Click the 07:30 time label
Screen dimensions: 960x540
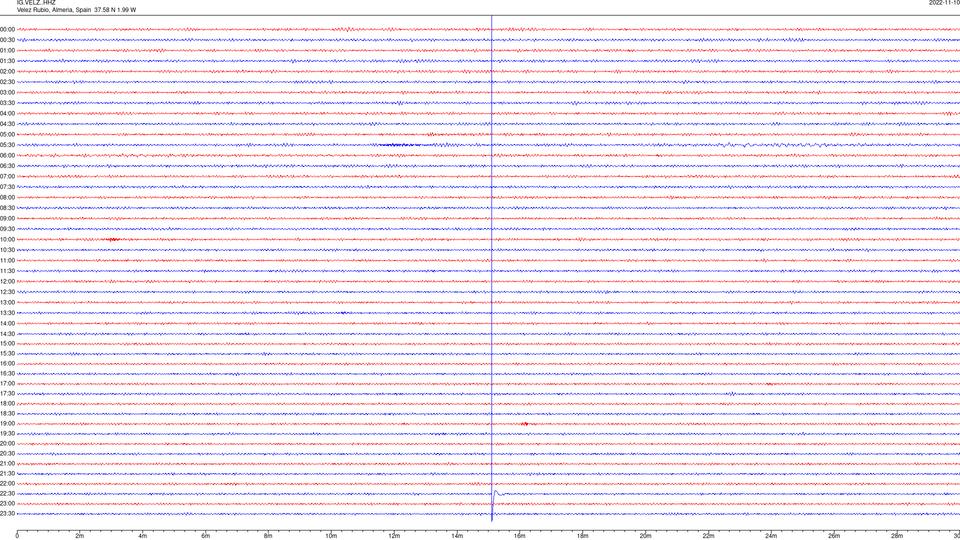[7, 187]
